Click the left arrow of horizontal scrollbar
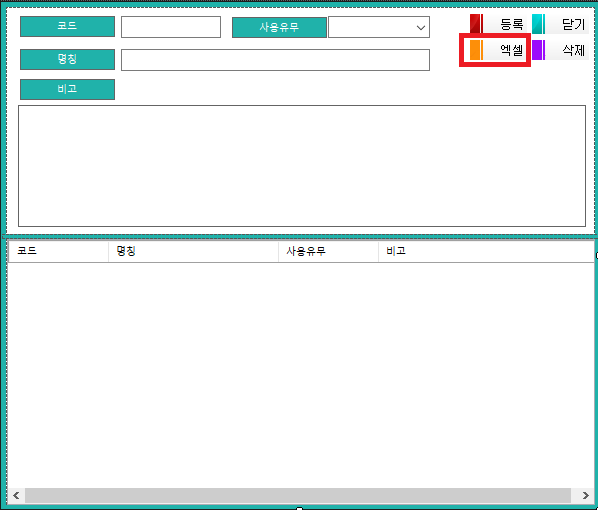 point(16,496)
